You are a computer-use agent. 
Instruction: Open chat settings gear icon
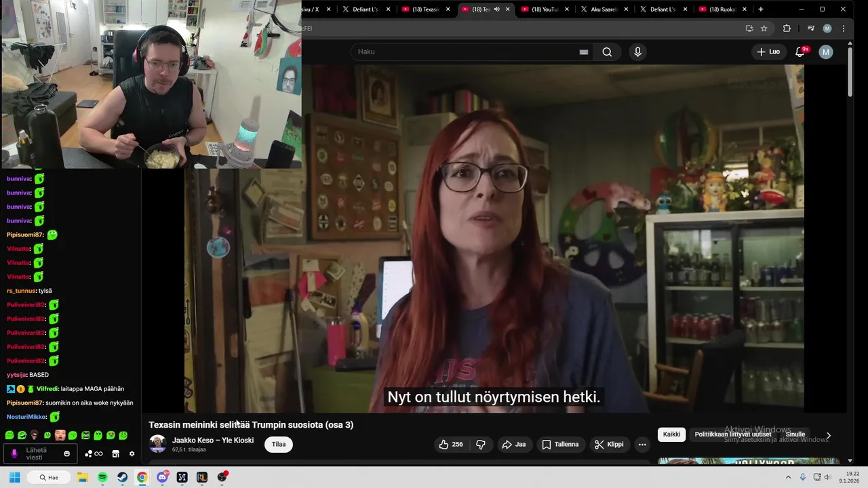click(132, 453)
